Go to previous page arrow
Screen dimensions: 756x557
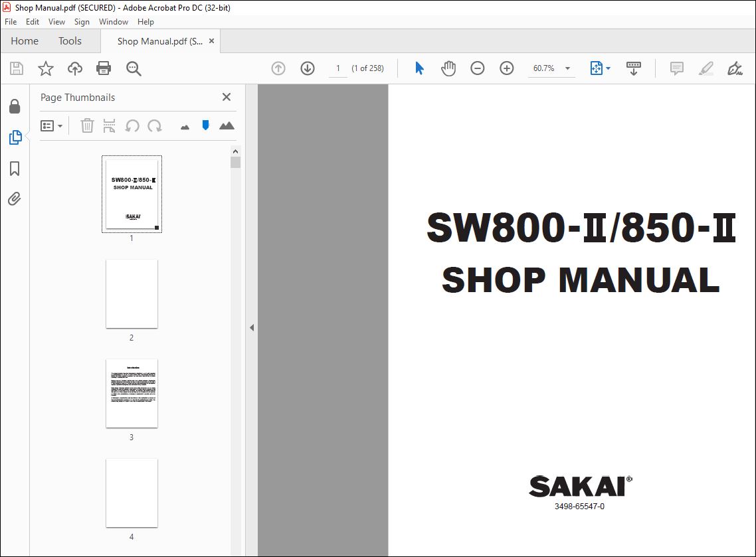coord(278,68)
